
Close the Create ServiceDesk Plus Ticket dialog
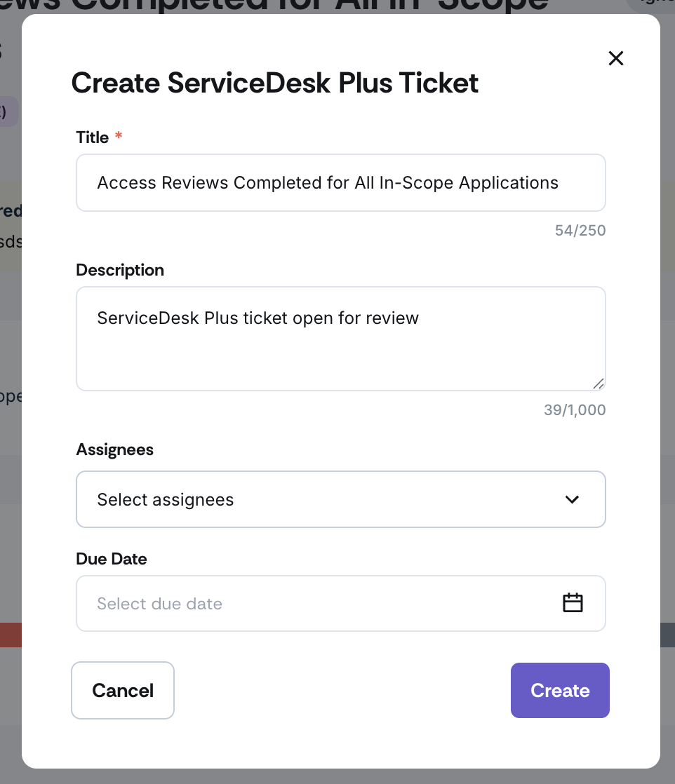(x=616, y=58)
